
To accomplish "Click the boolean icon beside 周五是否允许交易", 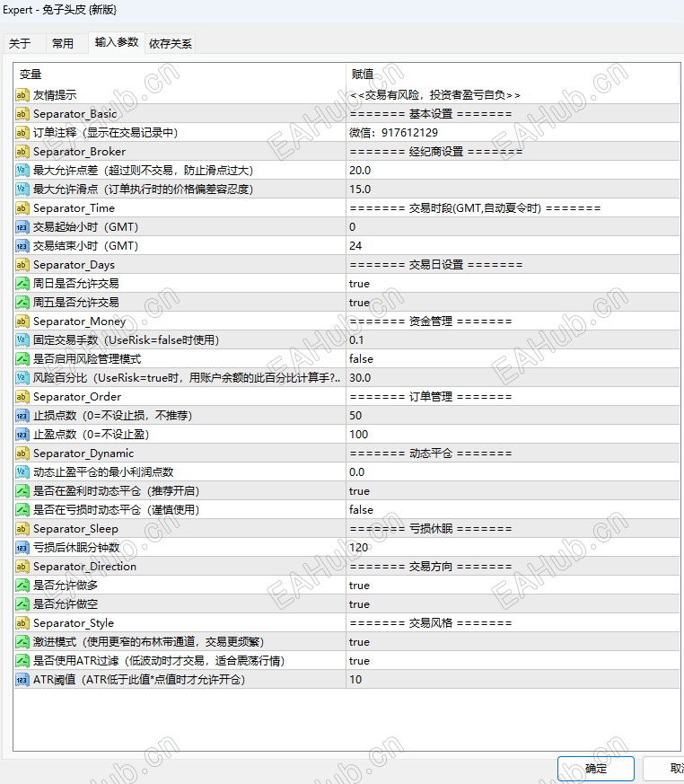I will point(22,303).
